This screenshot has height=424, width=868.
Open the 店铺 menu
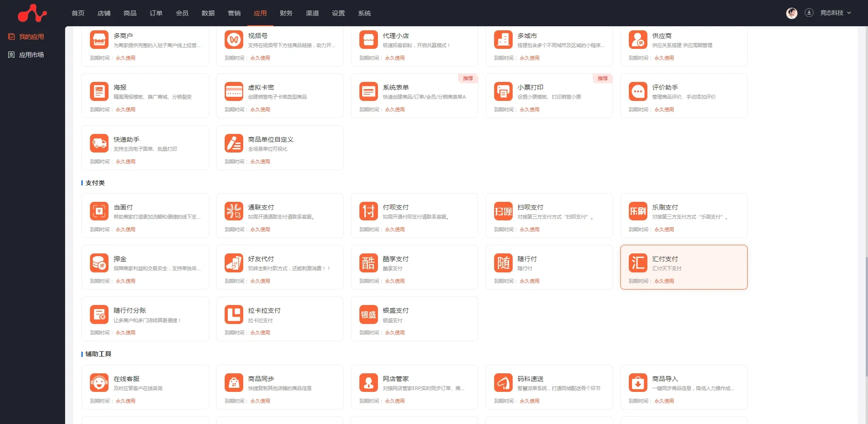pos(104,13)
